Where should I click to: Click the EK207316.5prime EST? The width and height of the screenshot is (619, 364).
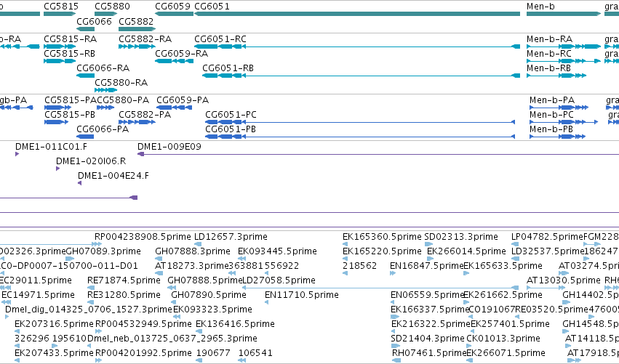(17, 331)
